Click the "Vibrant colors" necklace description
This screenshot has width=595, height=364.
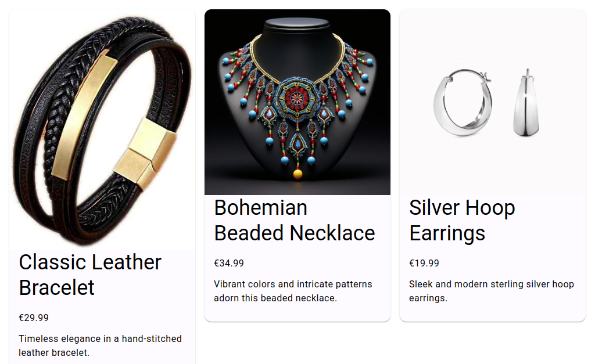pos(293,291)
